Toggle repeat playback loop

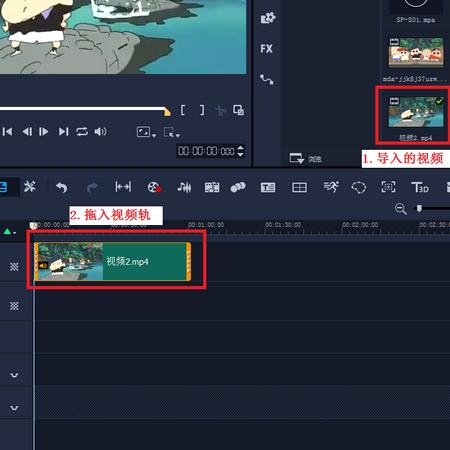pyautogui.click(x=82, y=131)
